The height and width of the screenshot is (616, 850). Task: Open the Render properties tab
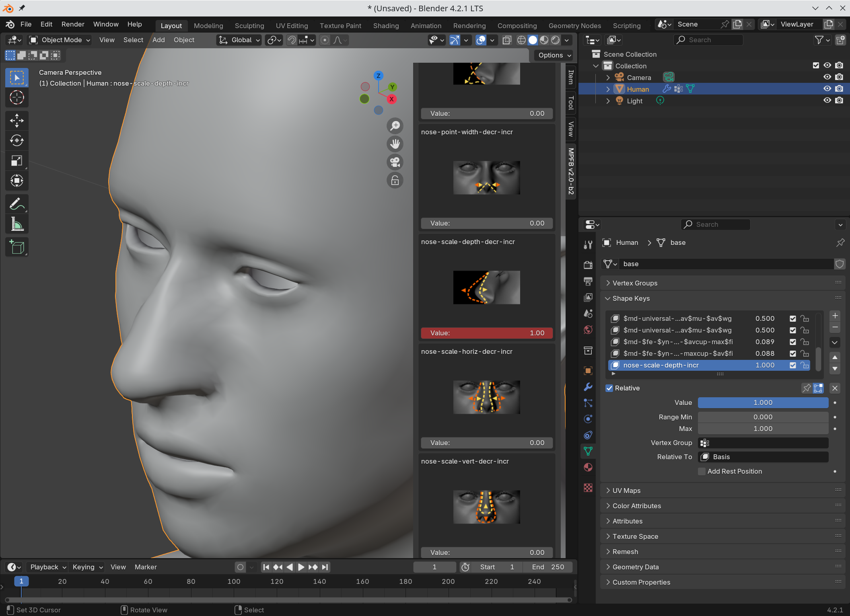(588, 265)
